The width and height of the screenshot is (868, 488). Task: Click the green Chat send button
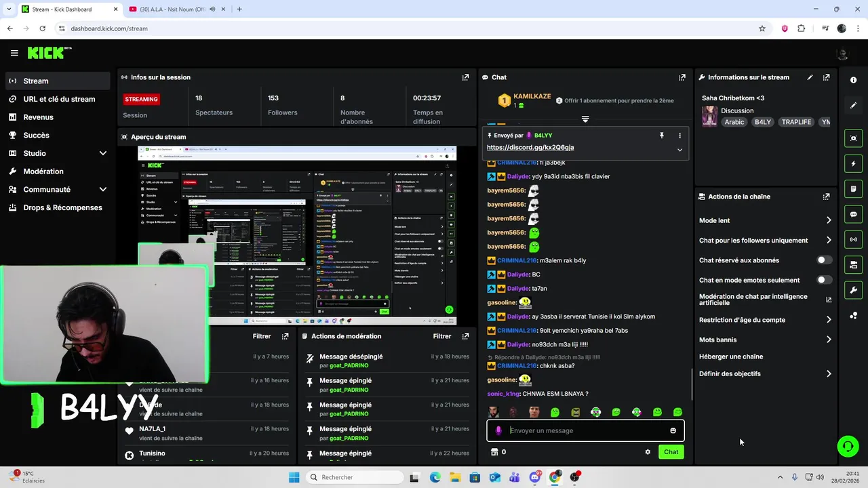(671, 452)
